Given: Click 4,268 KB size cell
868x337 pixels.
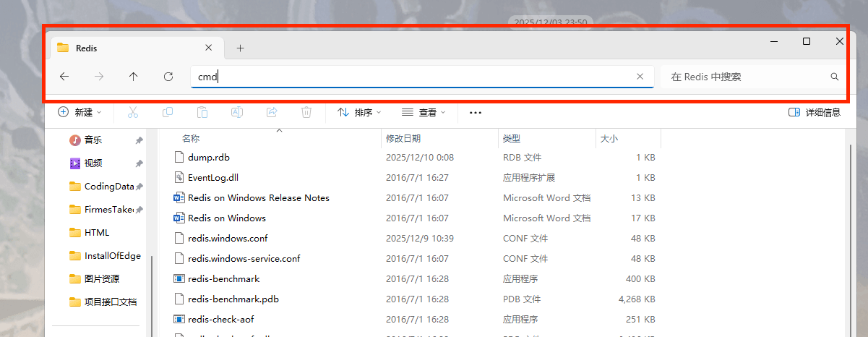Looking at the screenshot, I should [x=637, y=299].
